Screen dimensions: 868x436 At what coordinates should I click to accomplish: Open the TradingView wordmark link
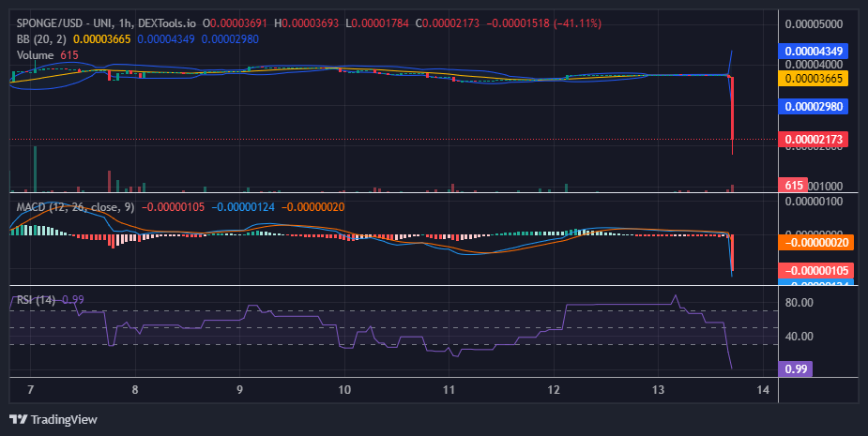pyautogui.click(x=64, y=419)
